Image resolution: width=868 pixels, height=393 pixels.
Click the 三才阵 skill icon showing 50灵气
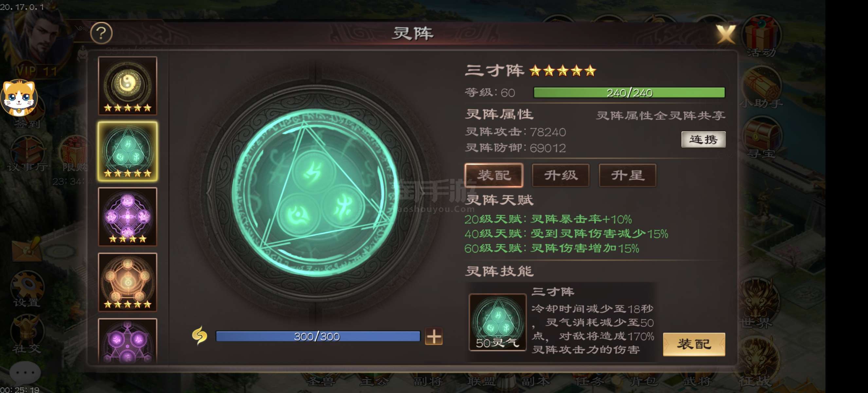pos(497,322)
